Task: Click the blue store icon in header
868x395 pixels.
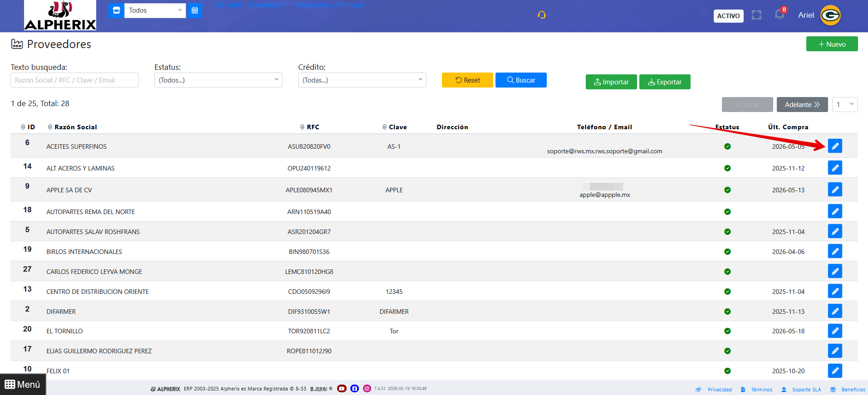Action: (x=117, y=10)
